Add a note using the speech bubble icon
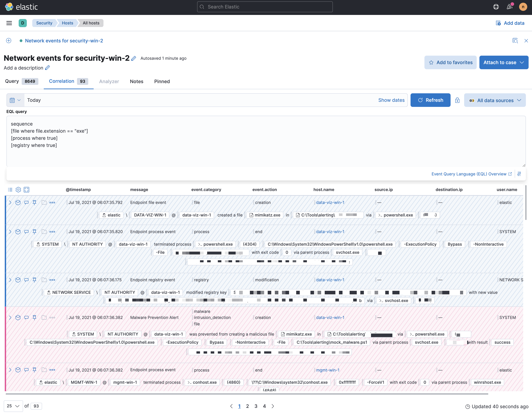Image resolution: width=532 pixels, height=416 pixels. (x=26, y=202)
